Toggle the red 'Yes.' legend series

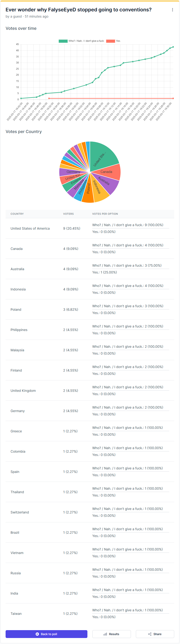(x=110, y=41)
